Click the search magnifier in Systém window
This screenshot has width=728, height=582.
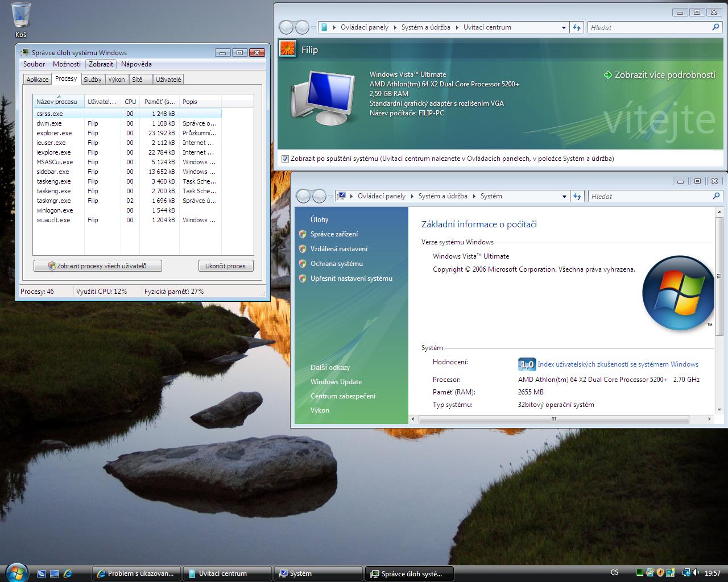point(715,196)
